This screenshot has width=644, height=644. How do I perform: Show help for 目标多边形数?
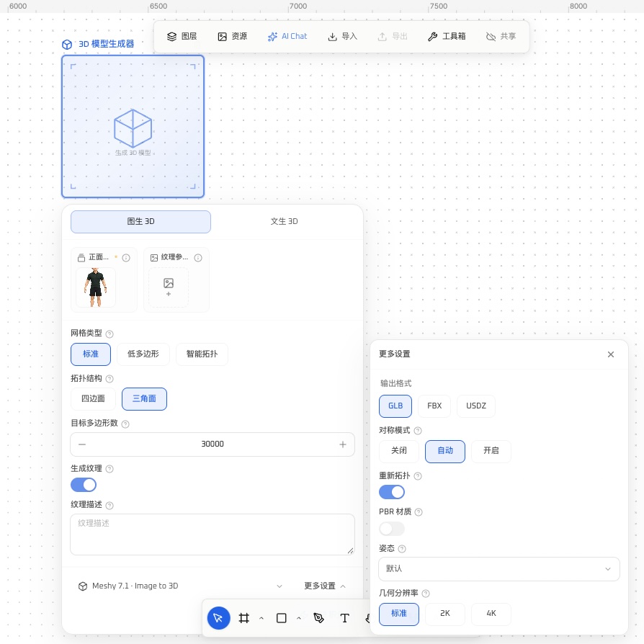click(x=125, y=424)
